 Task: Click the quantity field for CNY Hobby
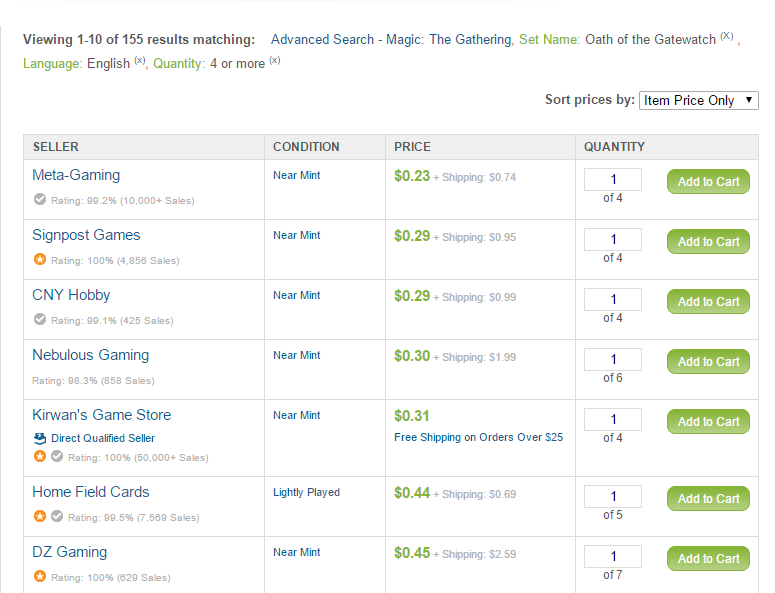tap(613, 300)
